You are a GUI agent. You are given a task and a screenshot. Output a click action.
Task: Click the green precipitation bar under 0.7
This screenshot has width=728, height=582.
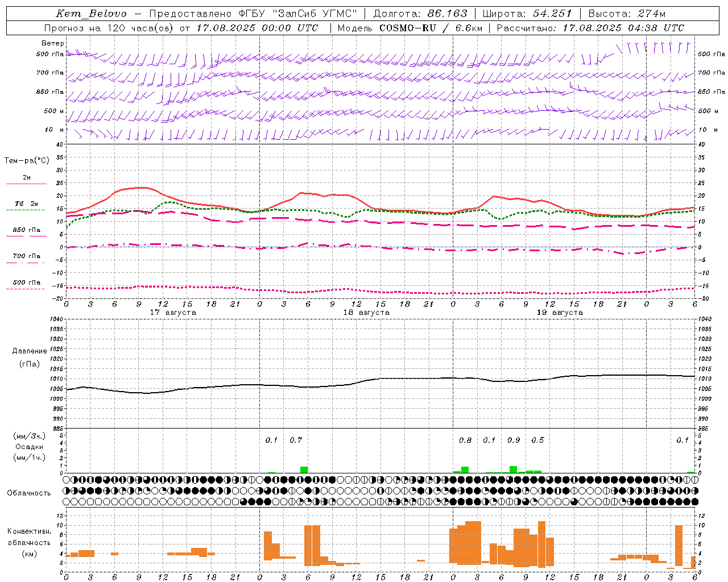point(304,469)
